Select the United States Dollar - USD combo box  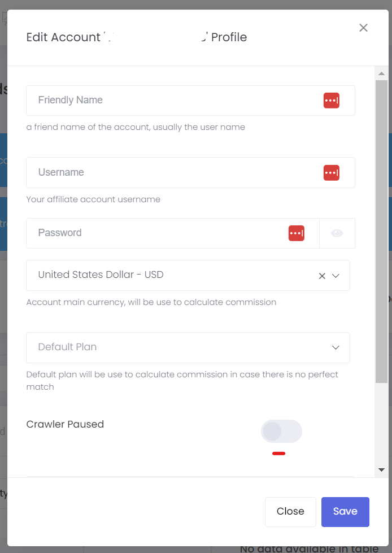(188, 276)
